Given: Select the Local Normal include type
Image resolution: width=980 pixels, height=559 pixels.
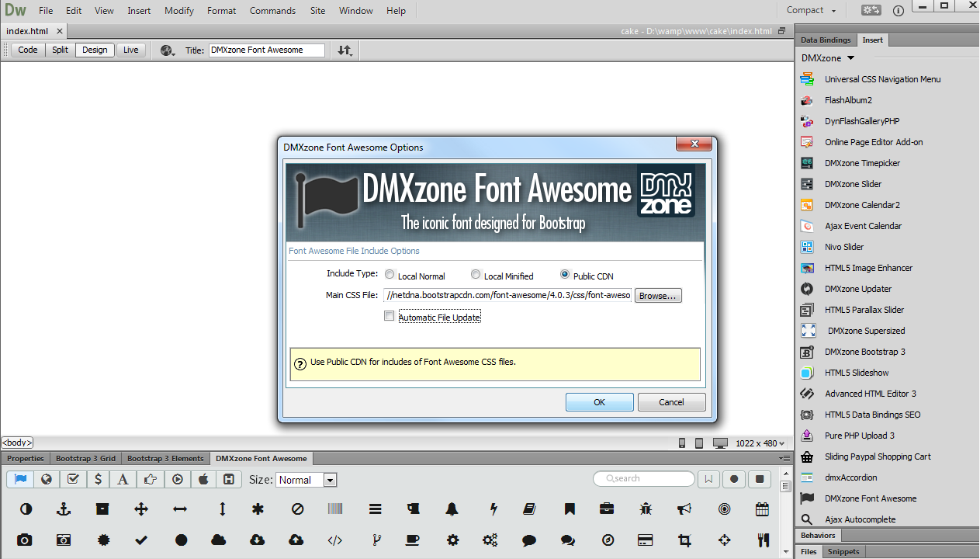Looking at the screenshot, I should point(390,275).
